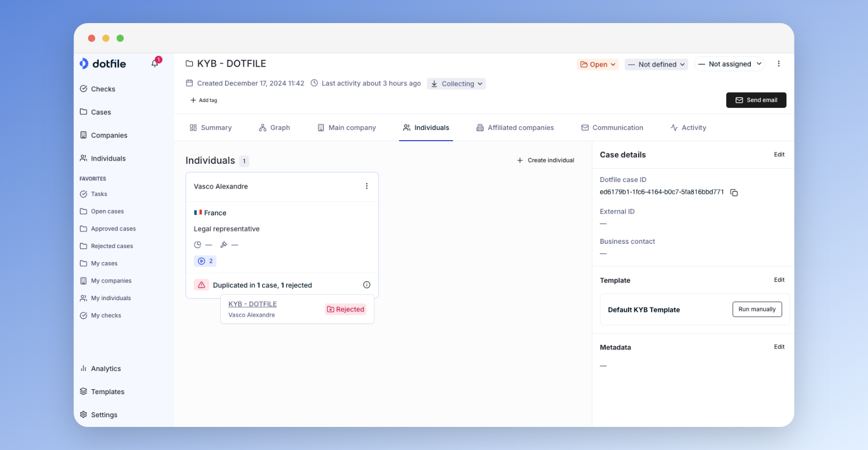The height and width of the screenshot is (450, 868).
Task: Go to Checks in the sidebar
Action: click(x=97, y=89)
